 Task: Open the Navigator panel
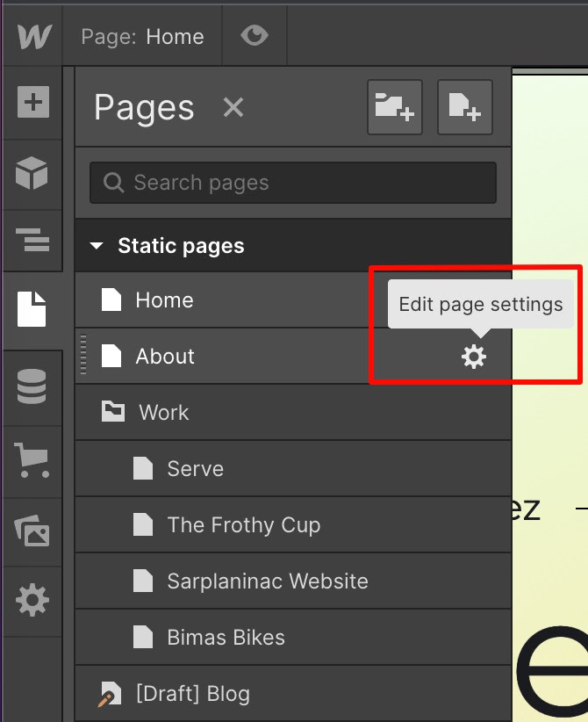click(x=32, y=240)
